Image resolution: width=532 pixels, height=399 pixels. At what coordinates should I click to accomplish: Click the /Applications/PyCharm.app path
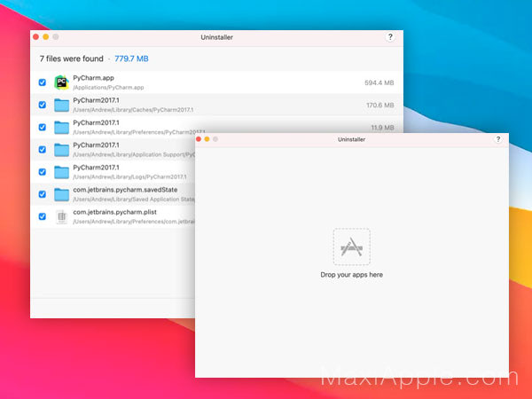click(108, 88)
